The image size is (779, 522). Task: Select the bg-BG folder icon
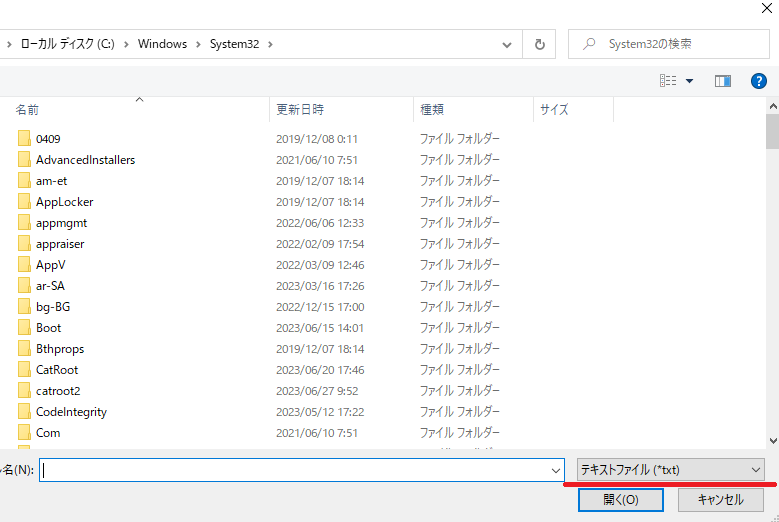point(24,306)
